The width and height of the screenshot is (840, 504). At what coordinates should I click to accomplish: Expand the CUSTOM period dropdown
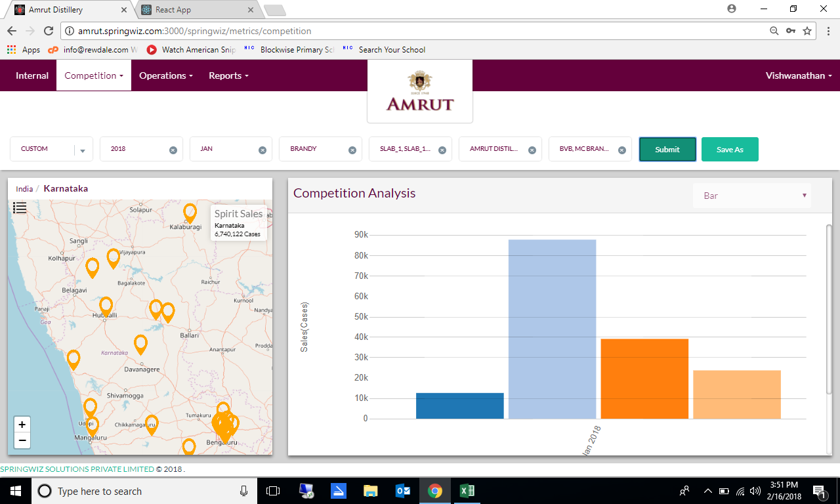tap(83, 150)
